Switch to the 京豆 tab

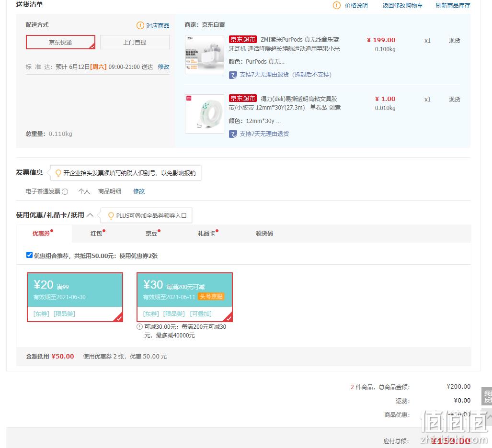click(x=151, y=233)
